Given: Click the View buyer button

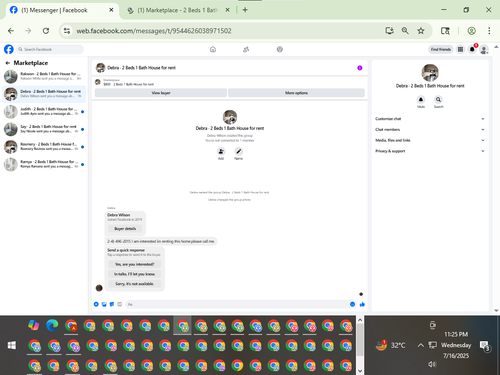Looking at the screenshot, I should click(x=161, y=93).
